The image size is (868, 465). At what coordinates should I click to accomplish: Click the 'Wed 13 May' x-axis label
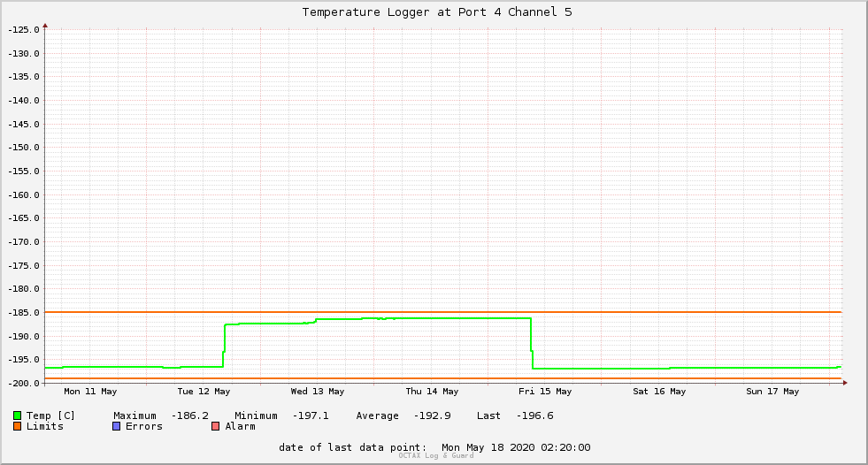(x=318, y=392)
